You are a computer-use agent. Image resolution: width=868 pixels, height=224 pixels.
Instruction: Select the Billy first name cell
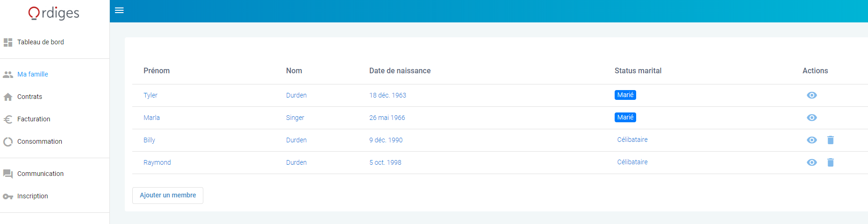click(x=149, y=140)
